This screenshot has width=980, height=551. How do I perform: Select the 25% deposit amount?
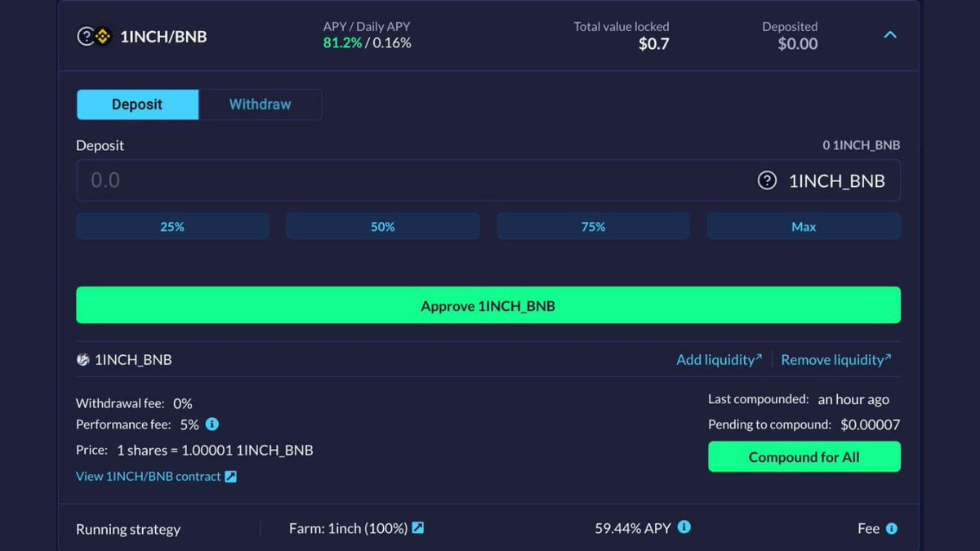[x=172, y=227]
